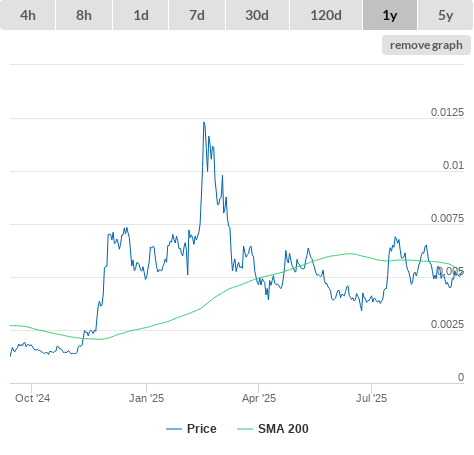The image size is (474, 455).
Task: Click the Oct '24 axis label
Action: [32, 398]
